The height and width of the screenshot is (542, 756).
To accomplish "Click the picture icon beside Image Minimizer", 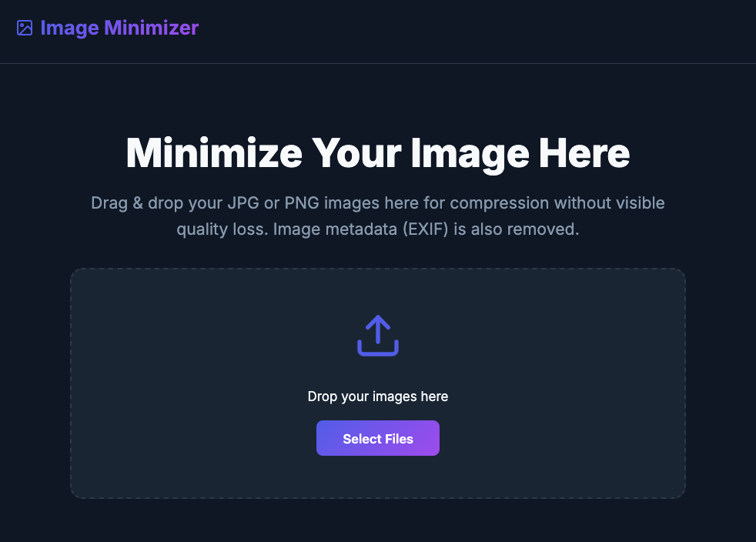I will [23, 28].
